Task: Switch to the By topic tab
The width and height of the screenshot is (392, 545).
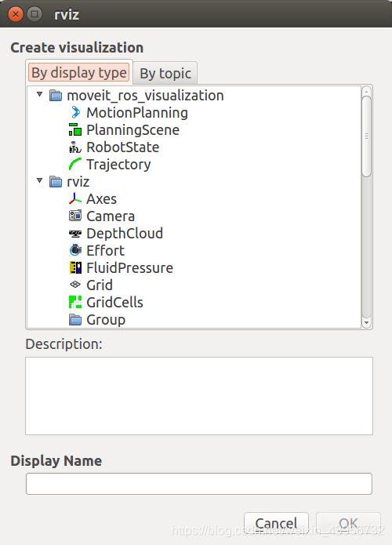Action: pos(165,74)
